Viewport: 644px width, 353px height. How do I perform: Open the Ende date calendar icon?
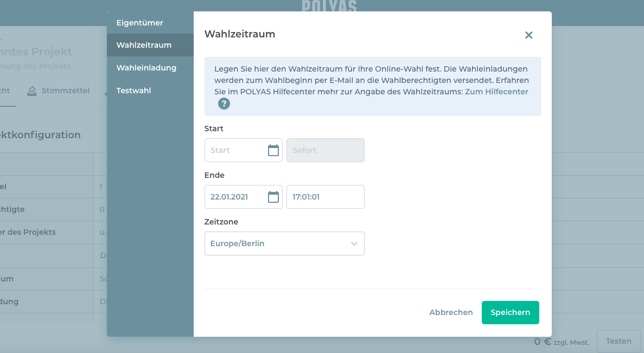point(273,197)
